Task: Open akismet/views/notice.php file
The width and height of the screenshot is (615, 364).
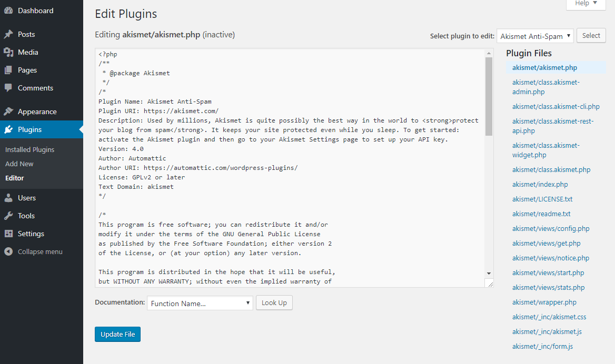Action: 551,258
